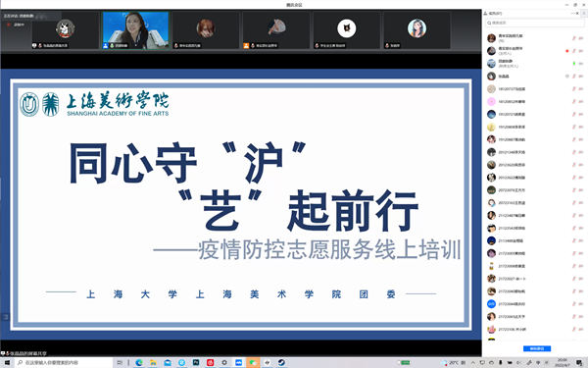Image resolution: width=588 pixels, height=368 pixels.
Task: Click the orange host badge on video tile
Action: [x=246, y=45]
